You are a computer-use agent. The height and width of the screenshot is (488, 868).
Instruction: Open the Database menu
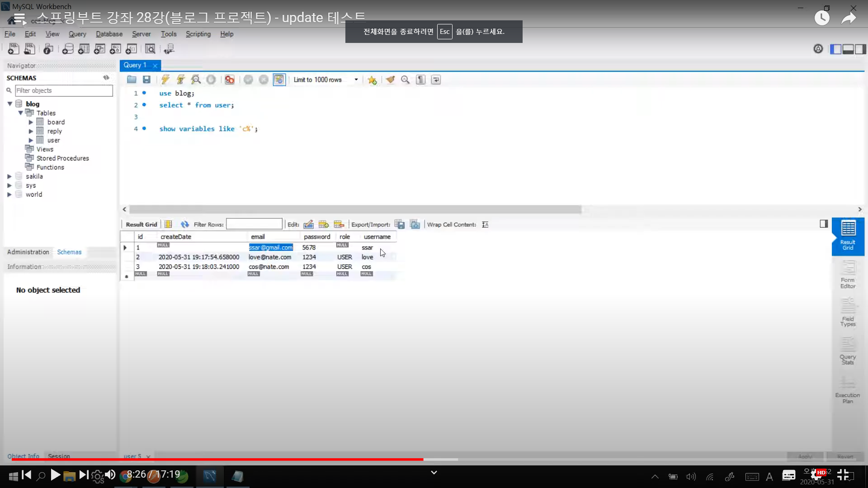109,34
